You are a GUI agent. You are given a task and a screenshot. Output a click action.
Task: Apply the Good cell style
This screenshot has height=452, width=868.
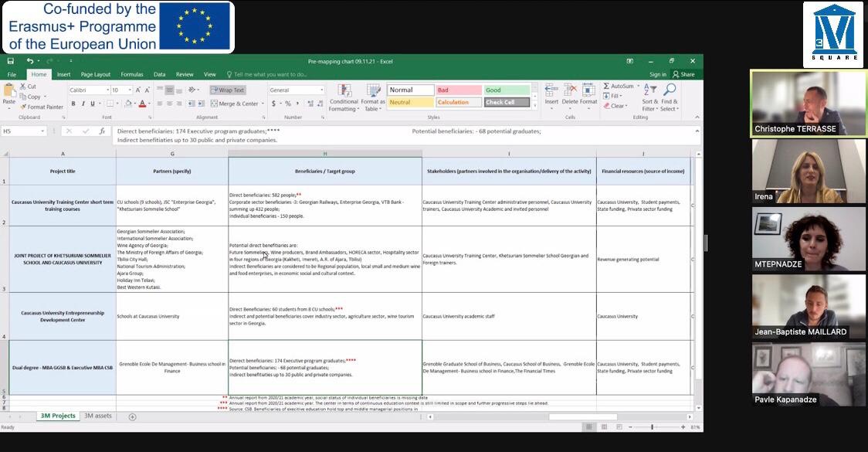click(x=507, y=90)
